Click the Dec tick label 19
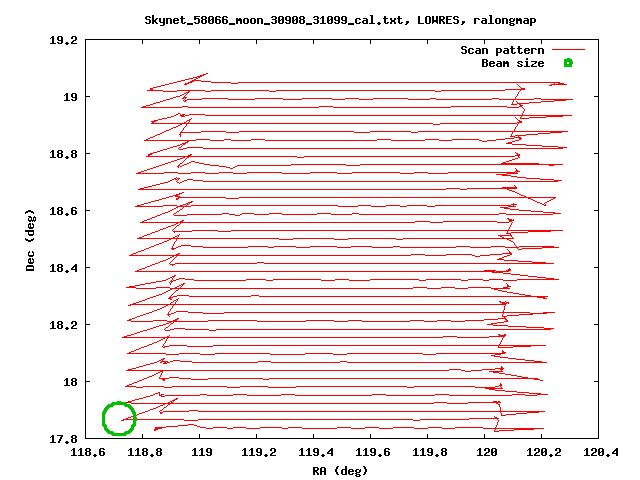This screenshot has height=480, width=640. (x=70, y=97)
